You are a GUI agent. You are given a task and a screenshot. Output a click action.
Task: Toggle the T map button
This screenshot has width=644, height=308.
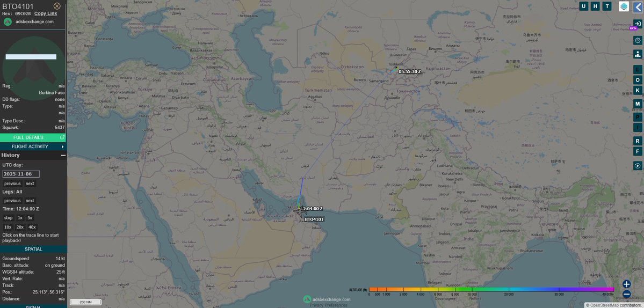(x=606, y=6)
